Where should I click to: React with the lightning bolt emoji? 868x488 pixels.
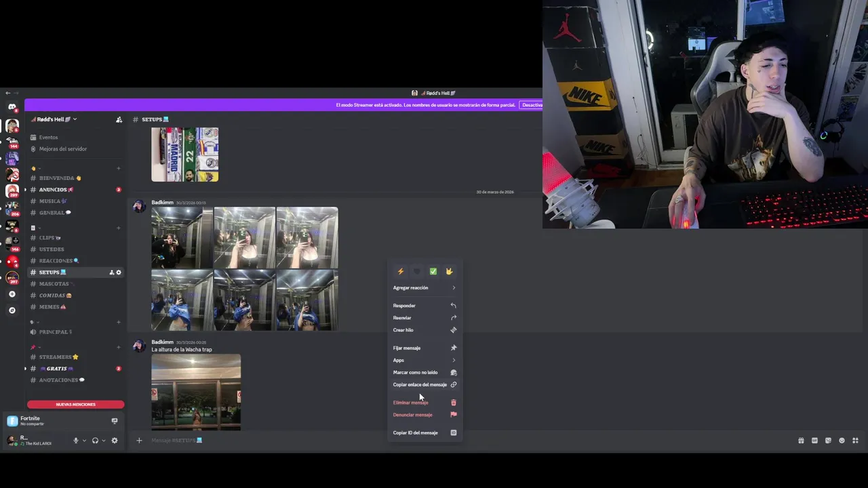pyautogui.click(x=401, y=272)
